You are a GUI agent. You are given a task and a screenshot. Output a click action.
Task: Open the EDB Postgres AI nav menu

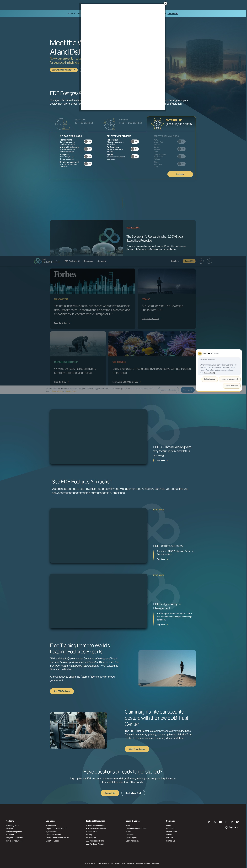click(x=72, y=261)
